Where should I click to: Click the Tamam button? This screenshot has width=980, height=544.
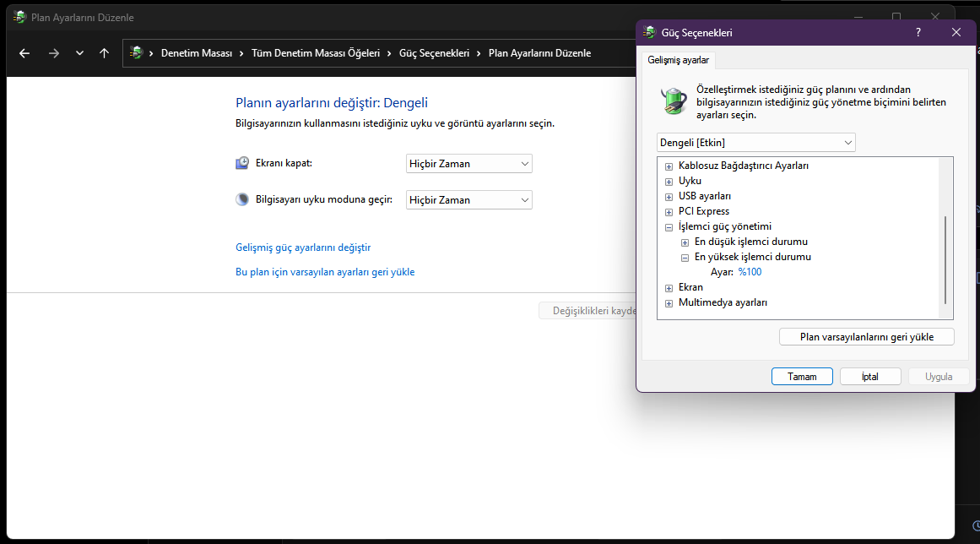[x=802, y=377]
